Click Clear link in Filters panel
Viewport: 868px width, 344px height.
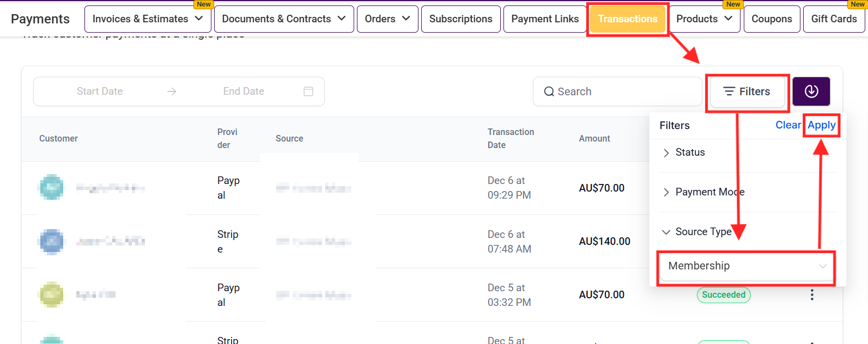787,125
